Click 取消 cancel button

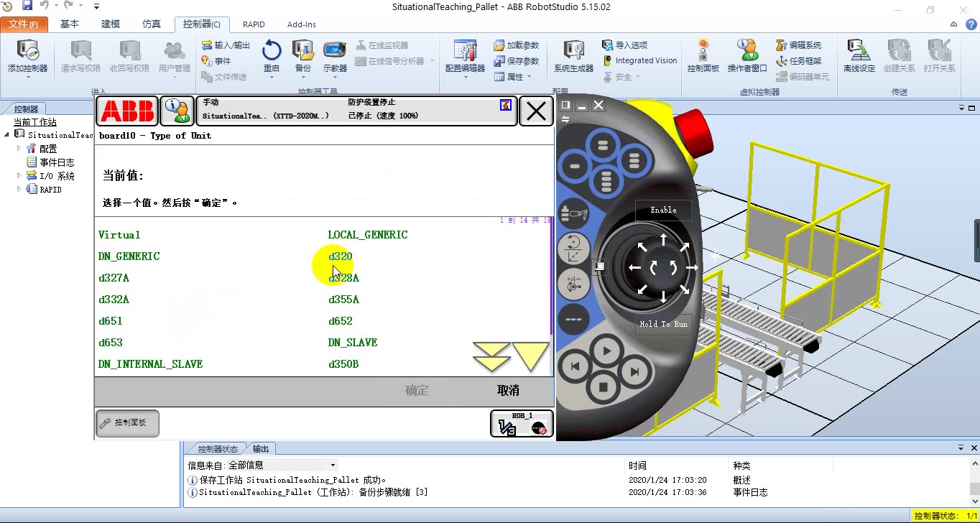pos(508,390)
